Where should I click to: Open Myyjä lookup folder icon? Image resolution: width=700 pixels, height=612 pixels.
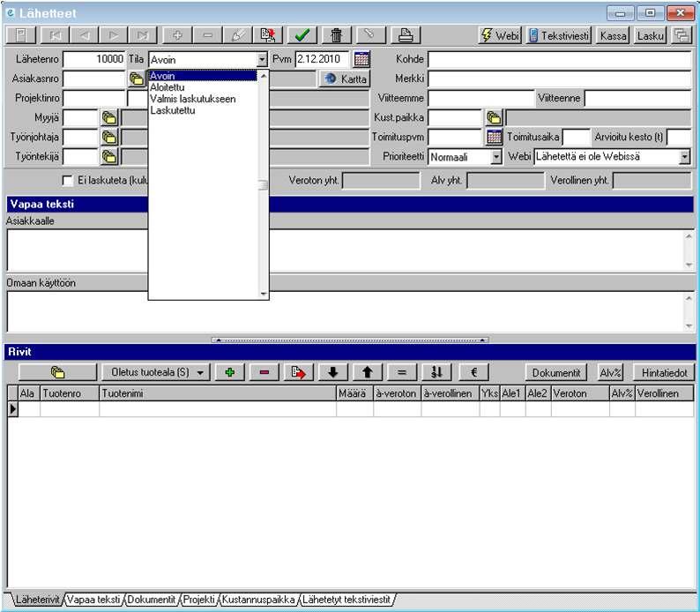pyautogui.click(x=109, y=118)
